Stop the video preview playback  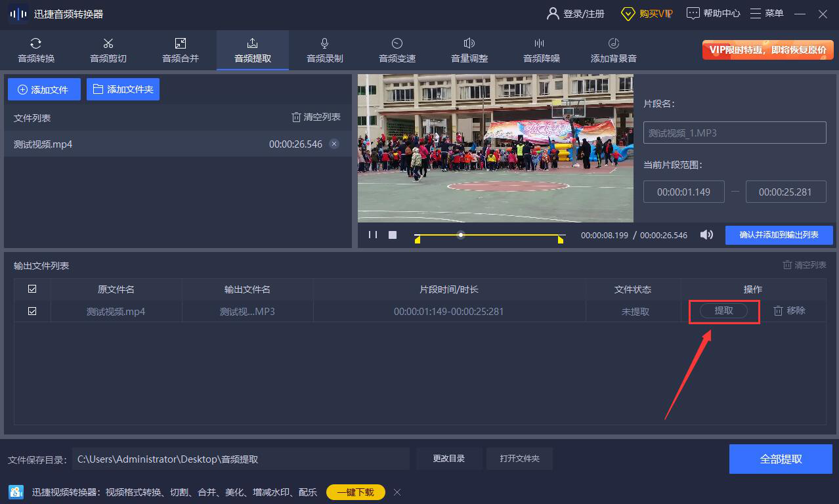tap(393, 235)
